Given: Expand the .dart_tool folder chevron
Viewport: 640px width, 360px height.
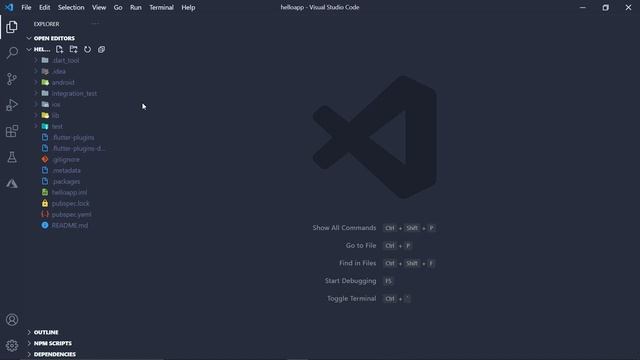Looking at the screenshot, I should [36, 60].
